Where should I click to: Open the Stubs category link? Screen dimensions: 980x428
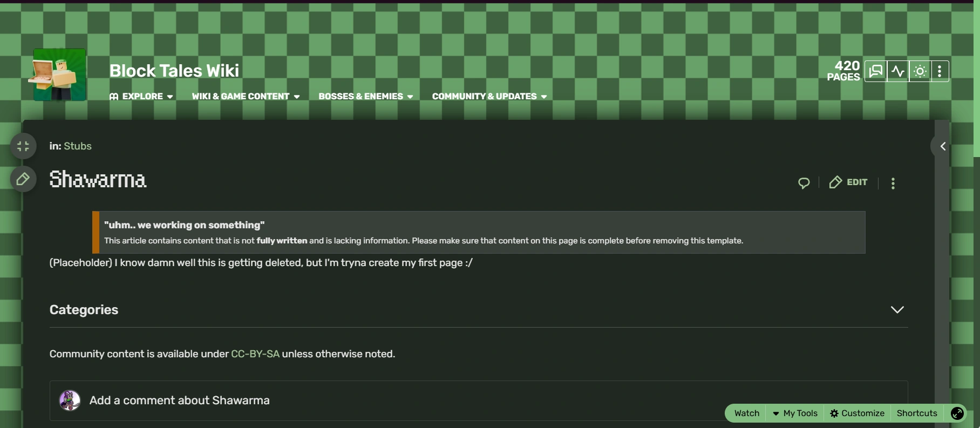(x=78, y=146)
